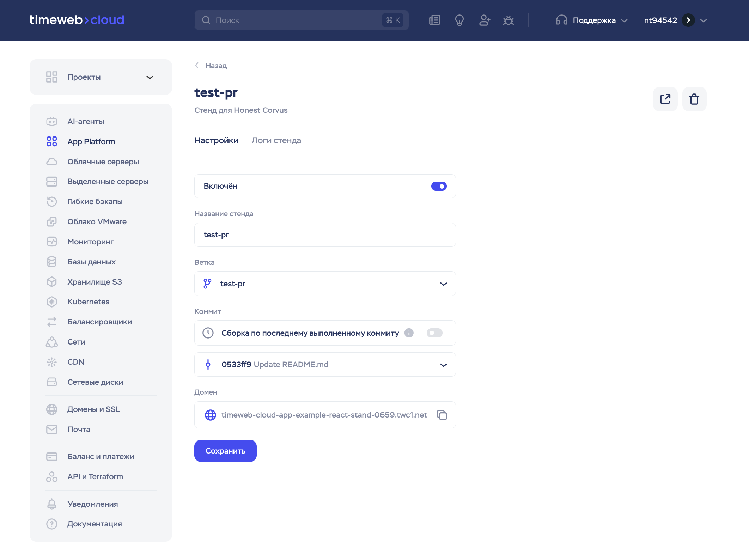Expand the Ветка branch dropdown
This screenshot has height=560, width=749.
click(x=325, y=284)
